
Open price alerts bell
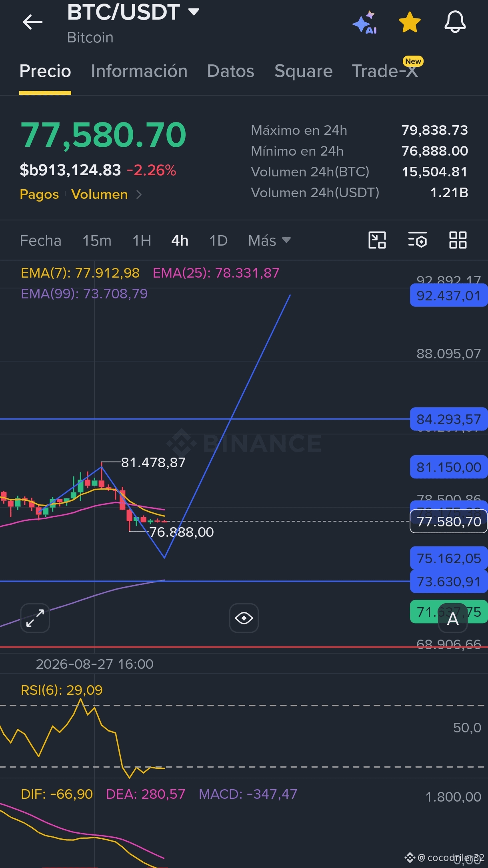tap(455, 22)
